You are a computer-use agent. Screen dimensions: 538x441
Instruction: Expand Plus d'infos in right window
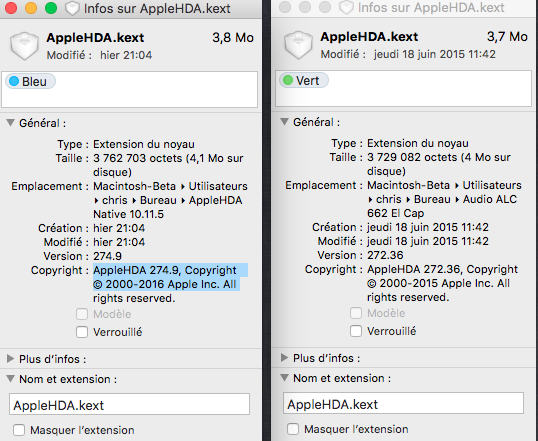pos(284,358)
